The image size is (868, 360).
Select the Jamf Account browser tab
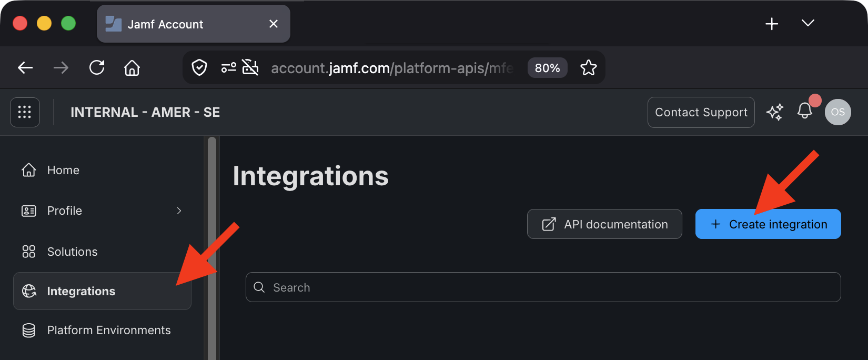pyautogui.click(x=194, y=24)
